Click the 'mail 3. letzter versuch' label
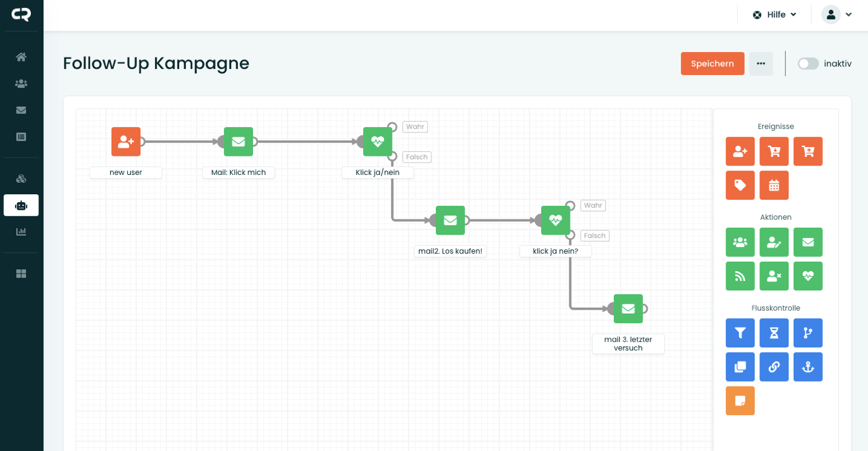Image resolution: width=868 pixels, height=451 pixels. coord(628,344)
